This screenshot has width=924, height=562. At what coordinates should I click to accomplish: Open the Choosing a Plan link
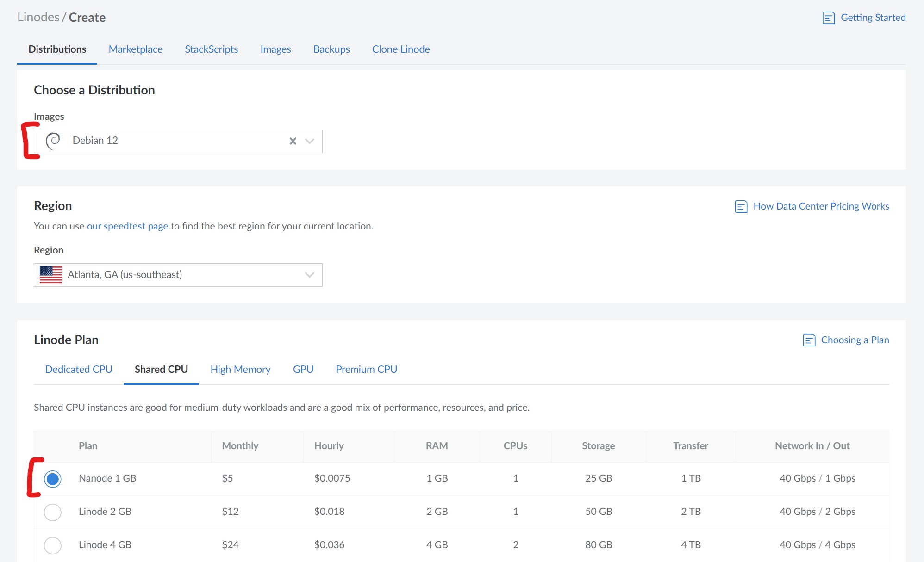coord(855,340)
